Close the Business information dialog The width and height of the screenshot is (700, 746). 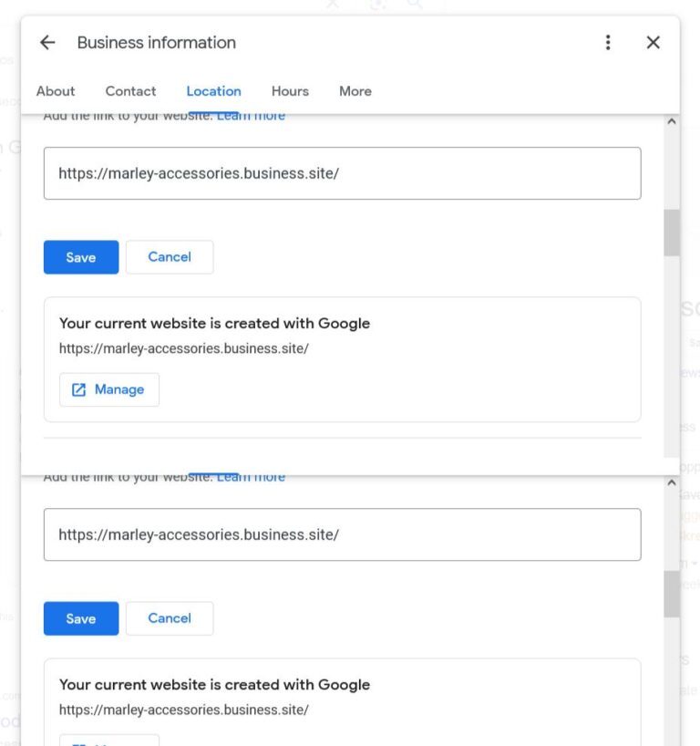click(654, 42)
